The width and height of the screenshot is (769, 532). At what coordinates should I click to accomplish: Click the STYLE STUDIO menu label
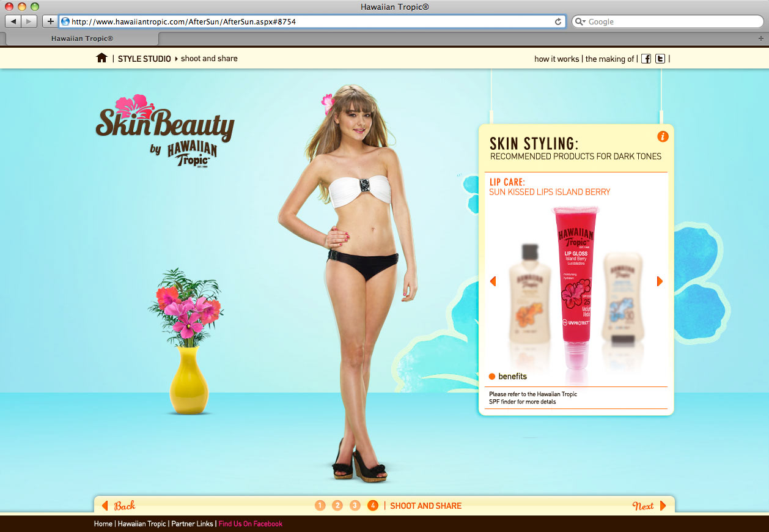pos(144,59)
